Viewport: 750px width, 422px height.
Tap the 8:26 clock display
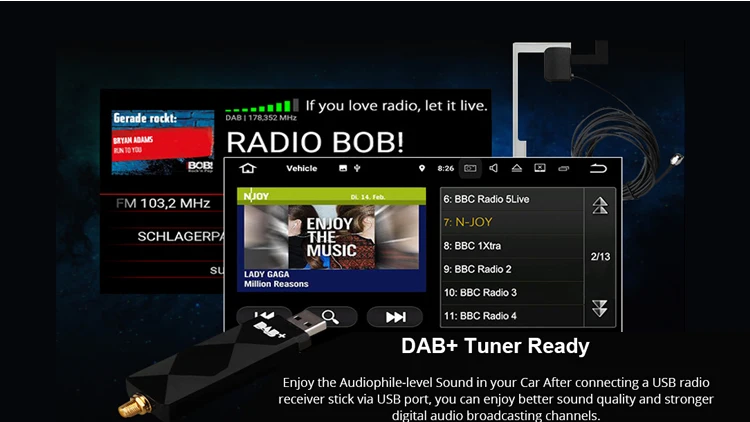click(x=445, y=168)
